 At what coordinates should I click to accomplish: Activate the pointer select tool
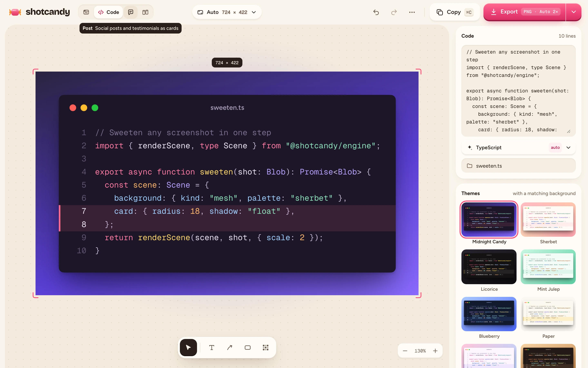click(x=188, y=348)
